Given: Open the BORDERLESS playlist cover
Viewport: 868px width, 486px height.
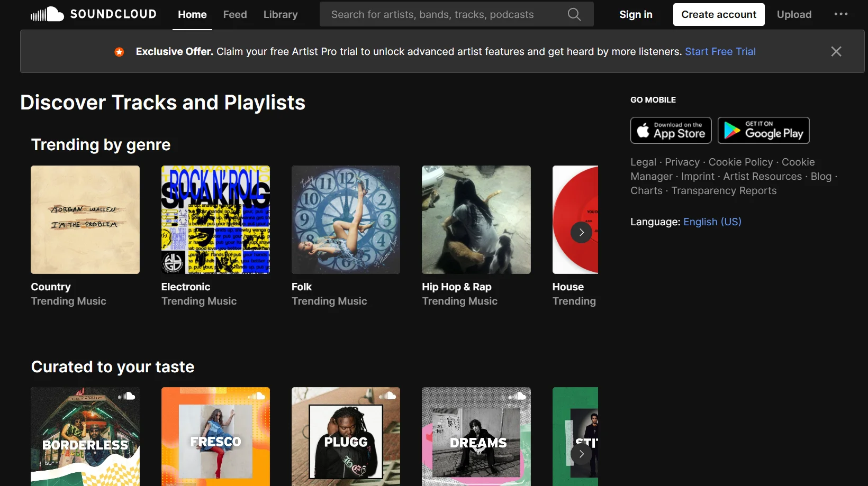Looking at the screenshot, I should 85,436.
